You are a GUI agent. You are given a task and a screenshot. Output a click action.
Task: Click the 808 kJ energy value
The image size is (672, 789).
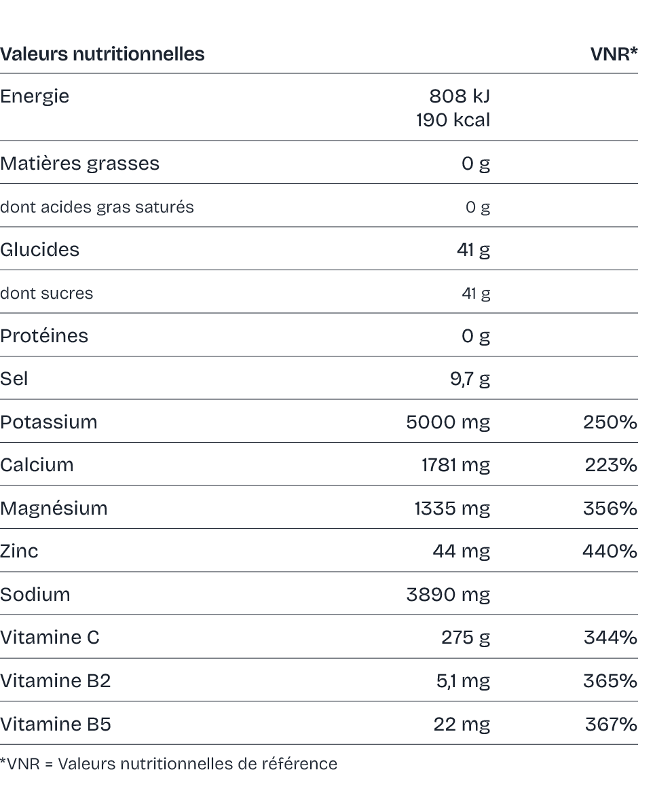[x=460, y=96]
